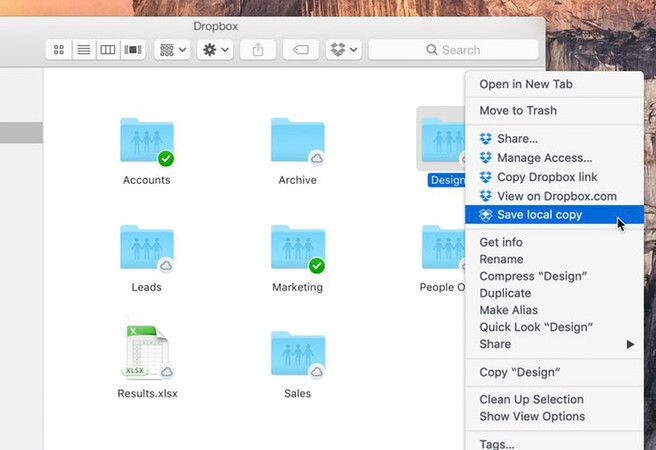
Task: Choose Manage Access… menu entry
Action: pos(554,158)
